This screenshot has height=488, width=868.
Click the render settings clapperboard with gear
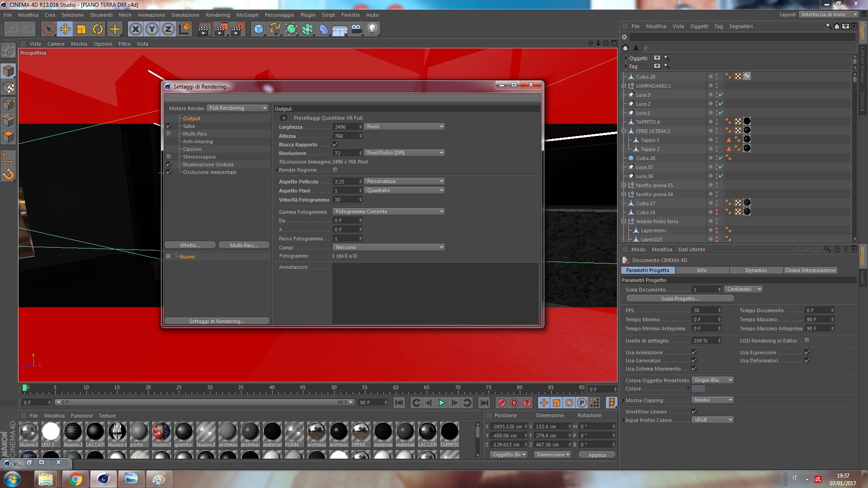pos(238,29)
